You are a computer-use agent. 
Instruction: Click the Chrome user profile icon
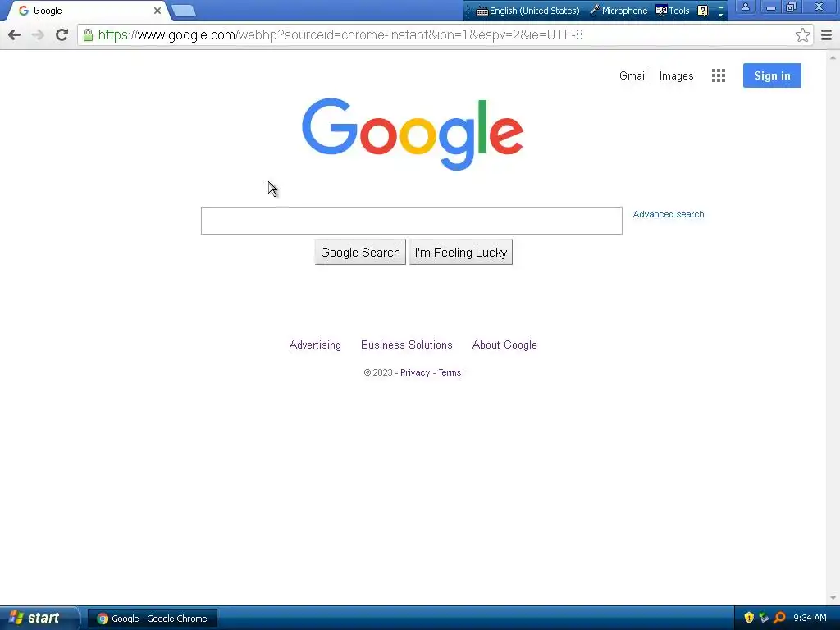pyautogui.click(x=745, y=7)
